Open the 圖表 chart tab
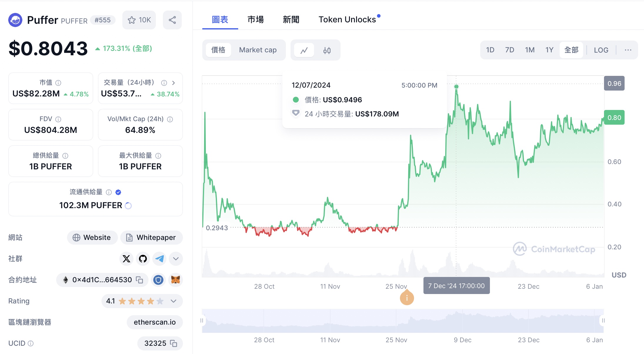644x354 pixels. [220, 19]
